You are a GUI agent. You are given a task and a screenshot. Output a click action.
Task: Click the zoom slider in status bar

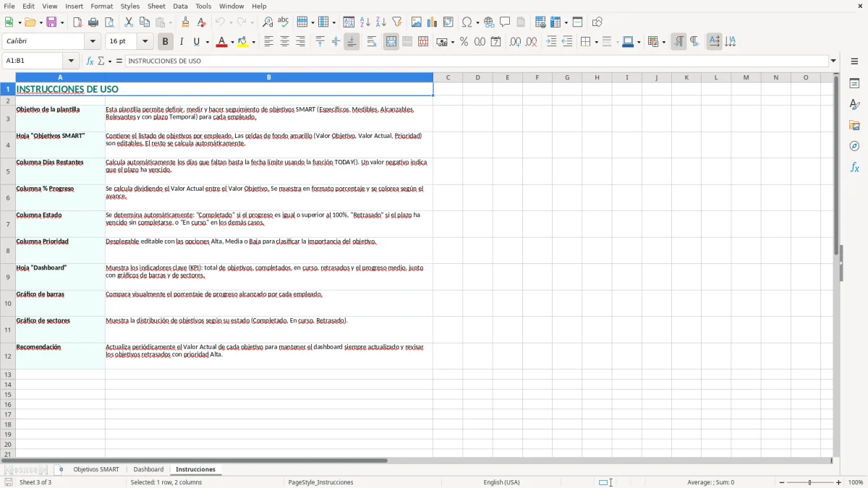[x=810, y=482]
